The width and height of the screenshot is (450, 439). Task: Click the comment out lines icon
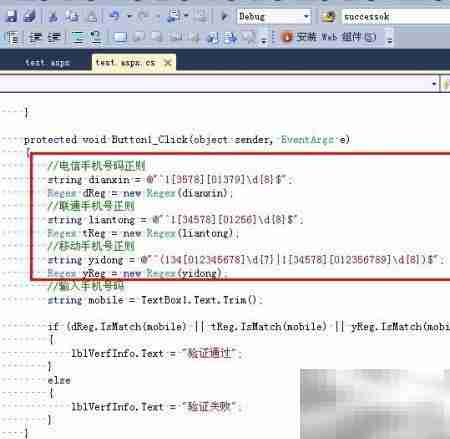coord(78,38)
